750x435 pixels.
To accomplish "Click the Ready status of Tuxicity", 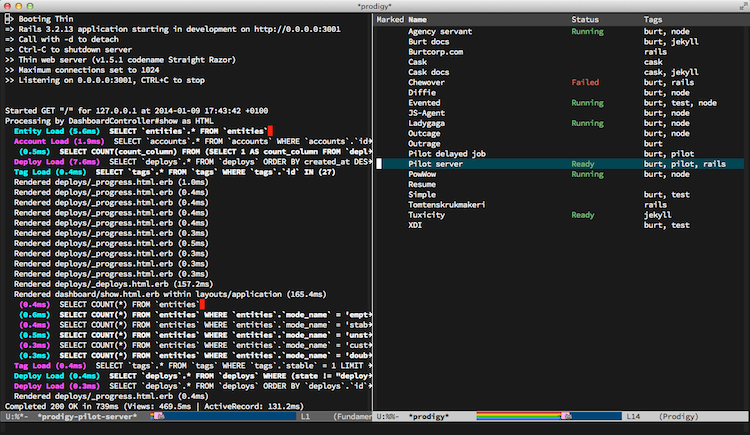I will pyautogui.click(x=583, y=215).
